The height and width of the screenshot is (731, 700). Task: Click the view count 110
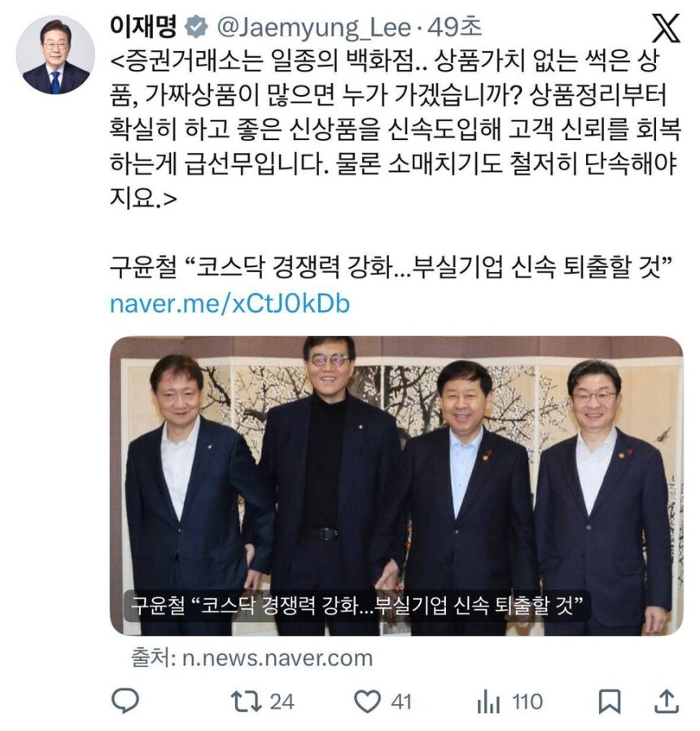tap(527, 702)
